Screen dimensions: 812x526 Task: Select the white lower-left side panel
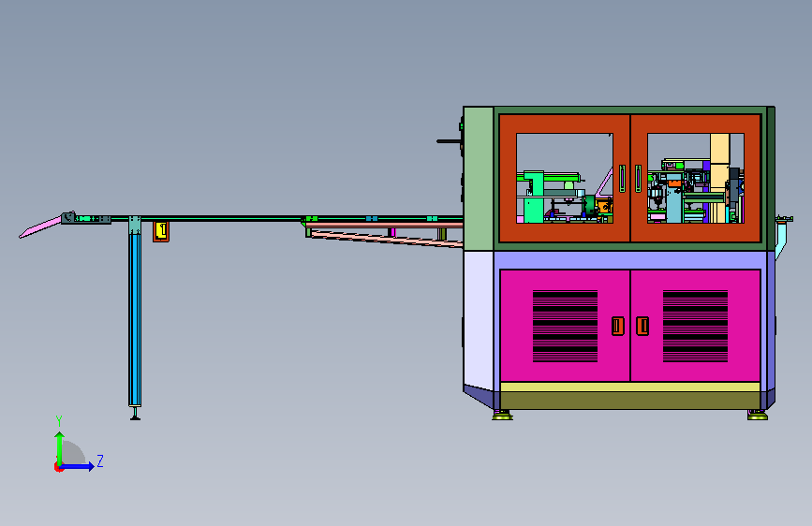coord(479,320)
